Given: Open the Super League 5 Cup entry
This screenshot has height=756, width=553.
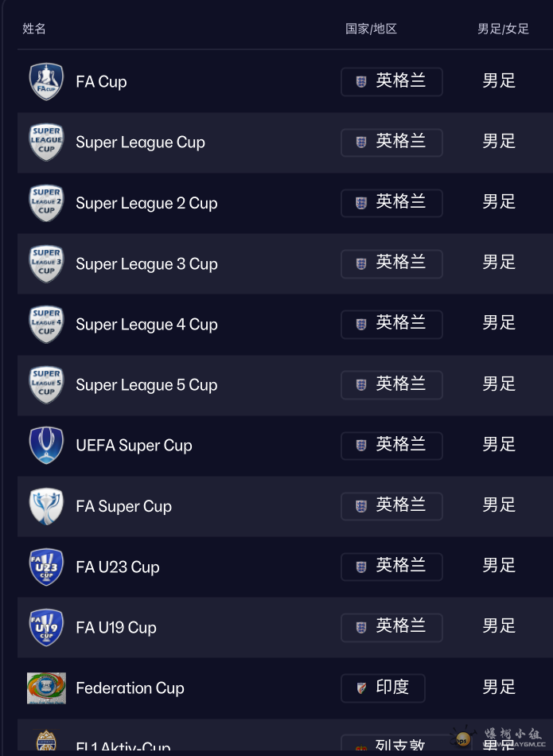Looking at the screenshot, I should point(146,385).
